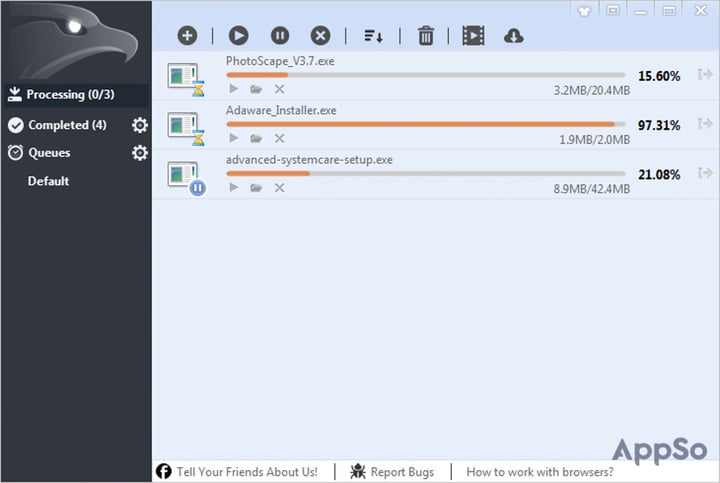Remove PhotoScape_V3.7.exe using its X icon
The height and width of the screenshot is (483, 720).
click(279, 89)
